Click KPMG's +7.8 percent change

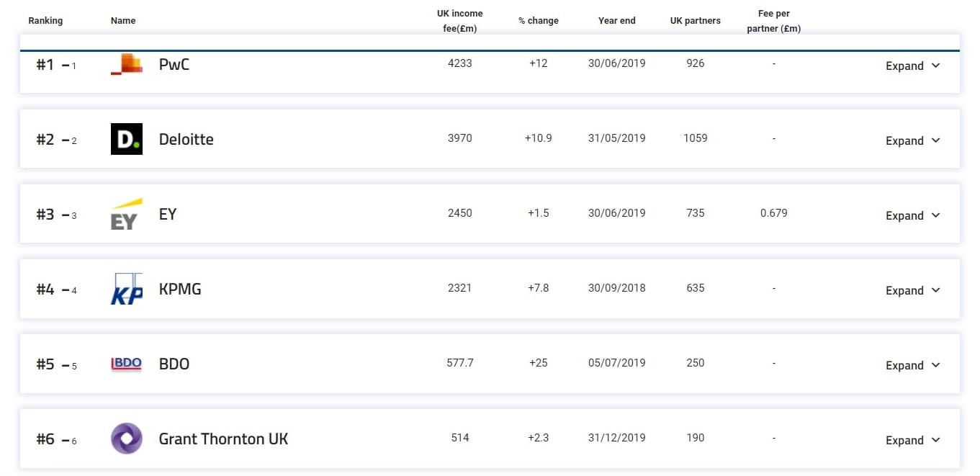[x=539, y=287]
